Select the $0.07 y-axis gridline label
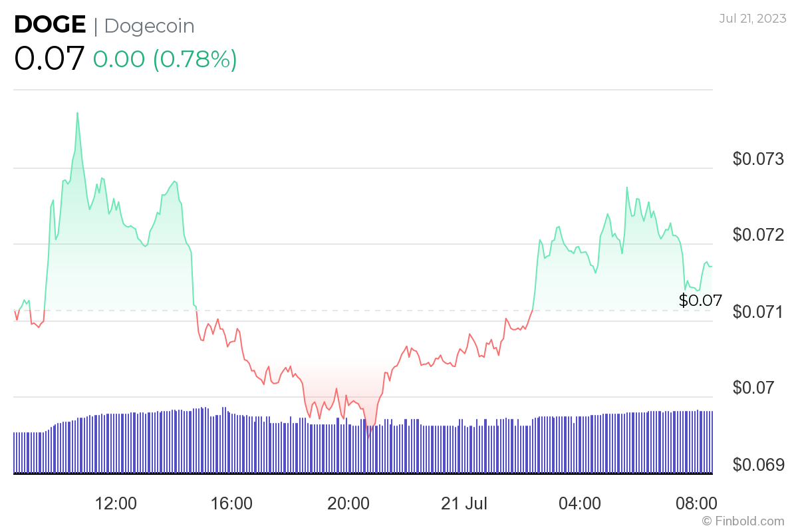The image size is (798, 532). point(754,388)
